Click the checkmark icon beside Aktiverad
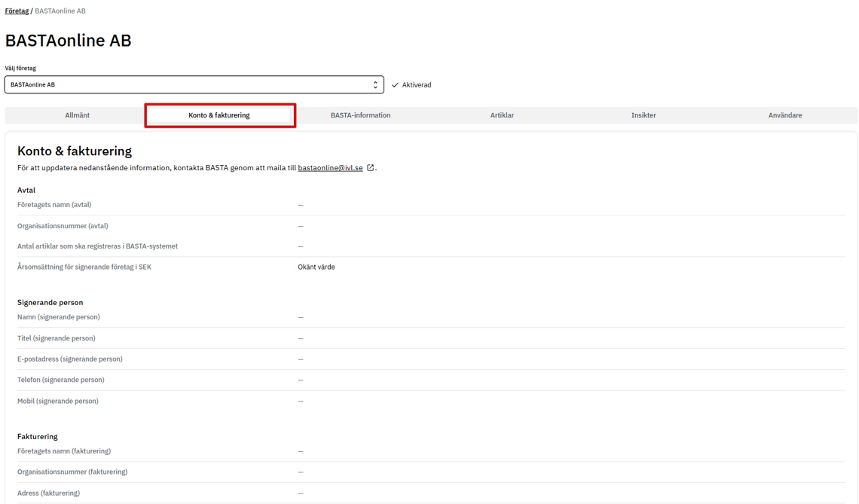Viewport: 859px width, 504px height. point(395,85)
